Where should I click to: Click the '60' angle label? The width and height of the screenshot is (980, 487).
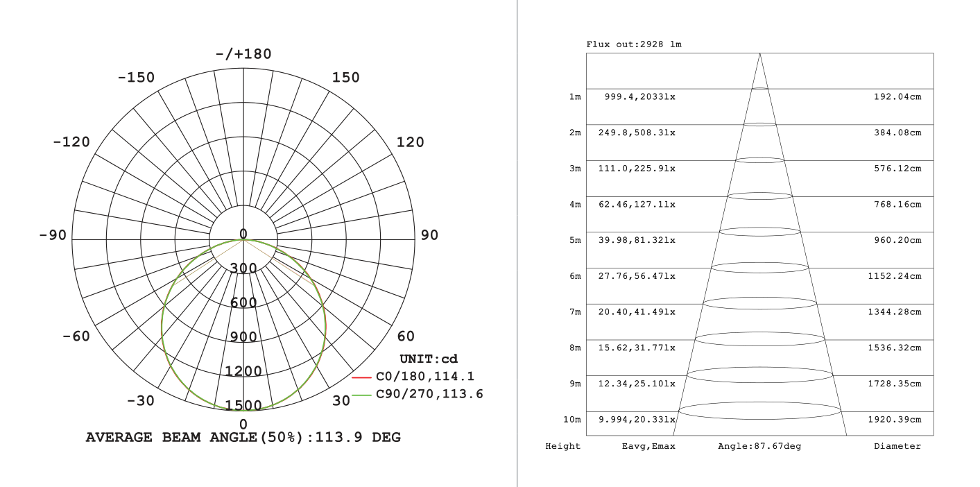406,336
